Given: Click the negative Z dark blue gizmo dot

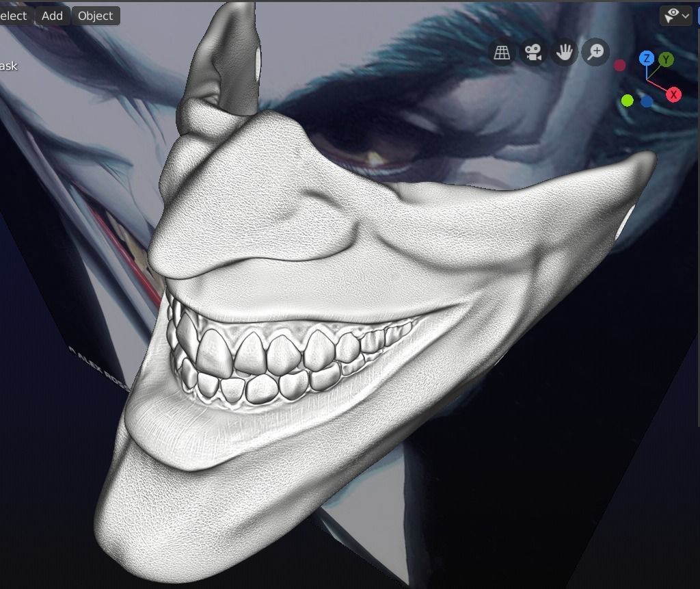Looking at the screenshot, I should pos(647,101).
